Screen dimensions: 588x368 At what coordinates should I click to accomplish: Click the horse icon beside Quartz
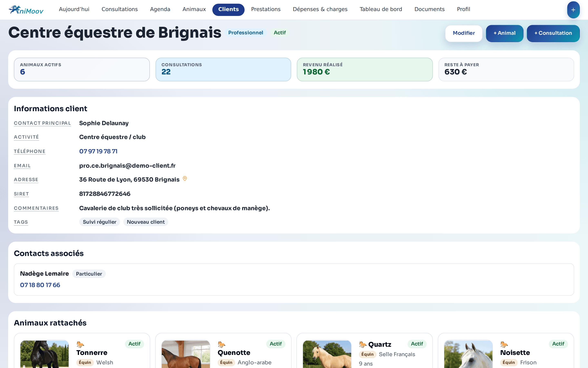363,344
